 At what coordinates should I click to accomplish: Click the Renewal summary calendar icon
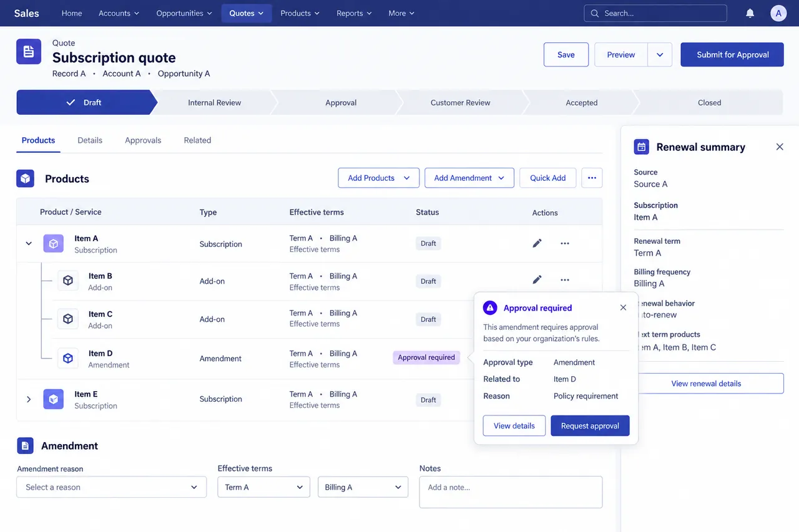641,147
